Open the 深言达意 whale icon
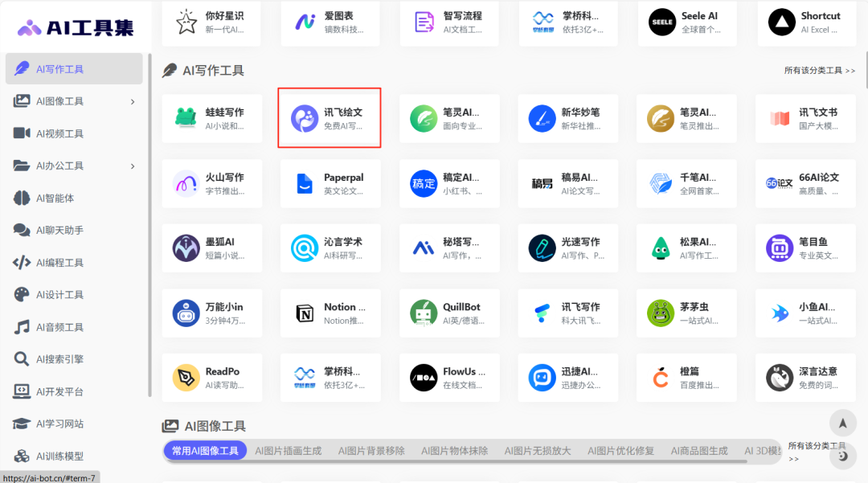Screen dimensions: 868x483 click(780, 378)
